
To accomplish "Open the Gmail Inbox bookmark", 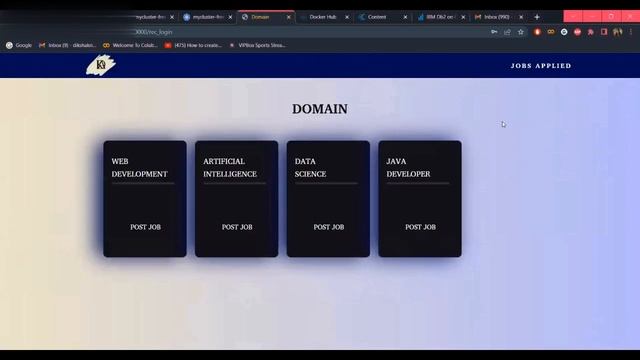I will pyautogui.click(x=67, y=45).
